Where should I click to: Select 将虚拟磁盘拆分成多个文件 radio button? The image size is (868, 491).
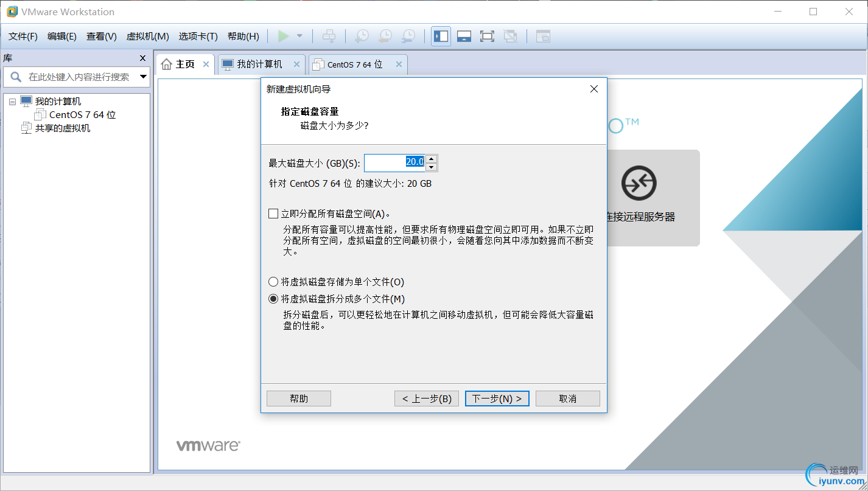click(273, 299)
